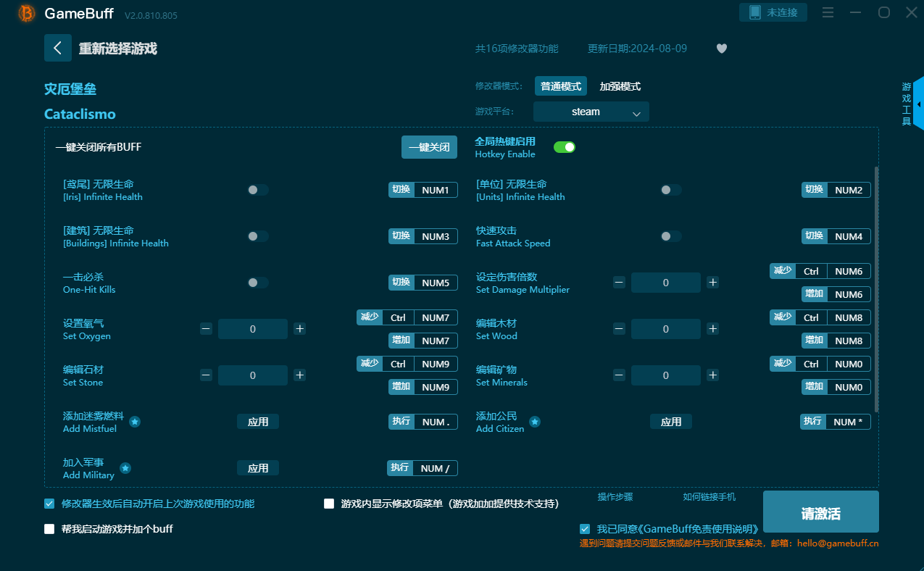Decrease the Set Oxygen value with minus
This screenshot has width=924, height=571.
pos(206,329)
